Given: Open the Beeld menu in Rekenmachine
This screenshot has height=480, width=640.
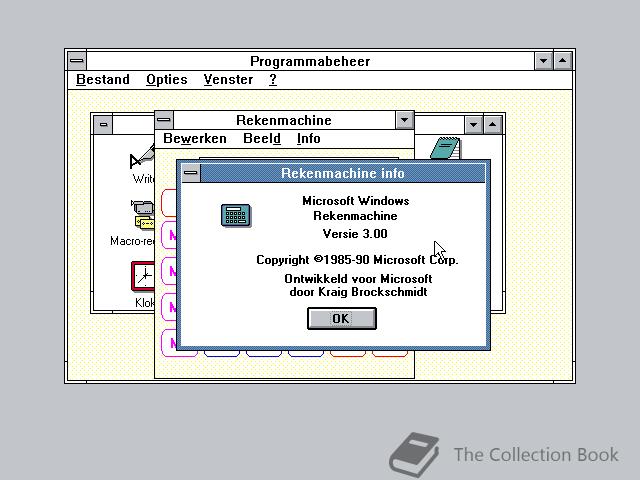Looking at the screenshot, I should pyautogui.click(x=262, y=138).
